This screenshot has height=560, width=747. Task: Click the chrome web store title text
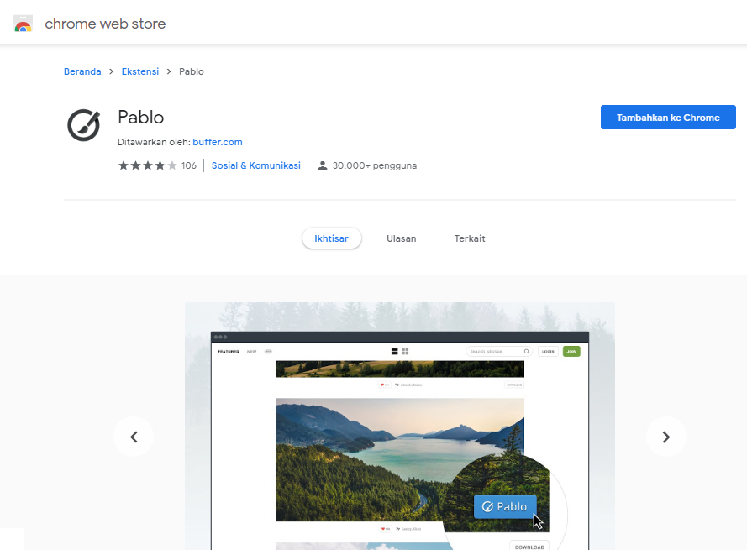click(x=105, y=24)
